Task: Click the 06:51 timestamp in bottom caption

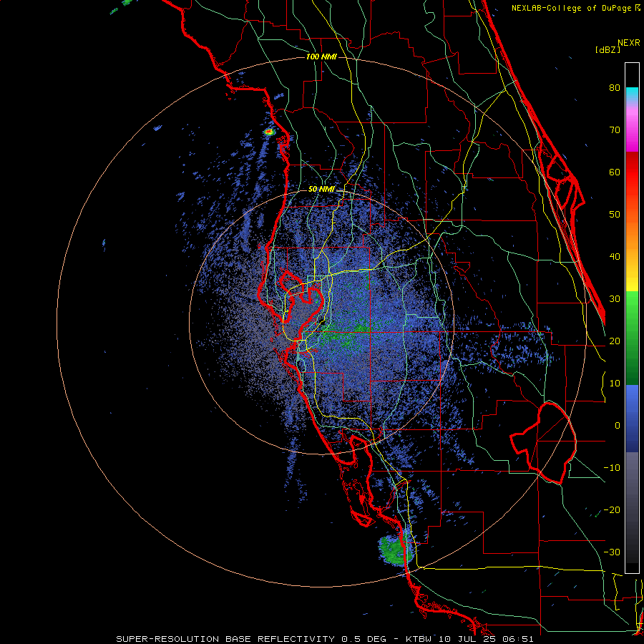Action: coord(519,639)
